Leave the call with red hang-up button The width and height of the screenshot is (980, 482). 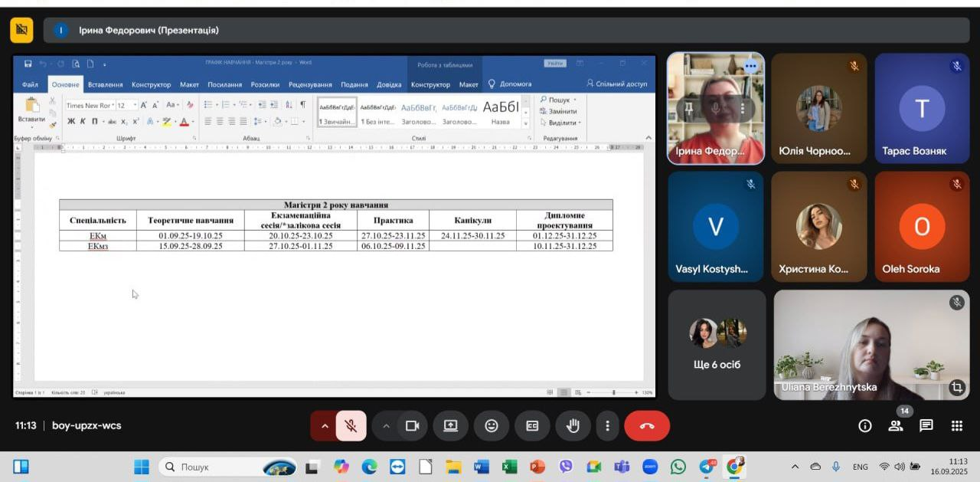click(647, 426)
